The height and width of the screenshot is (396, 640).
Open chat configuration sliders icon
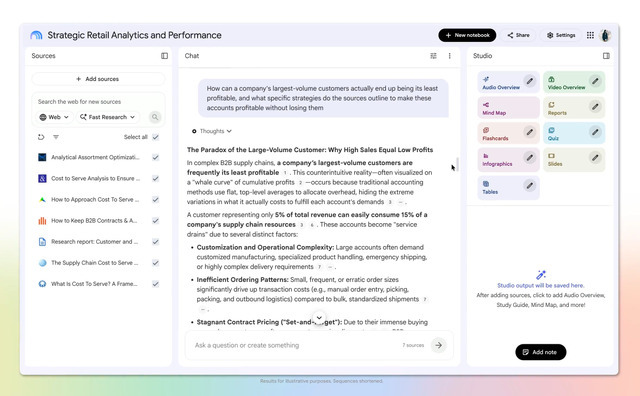click(433, 56)
